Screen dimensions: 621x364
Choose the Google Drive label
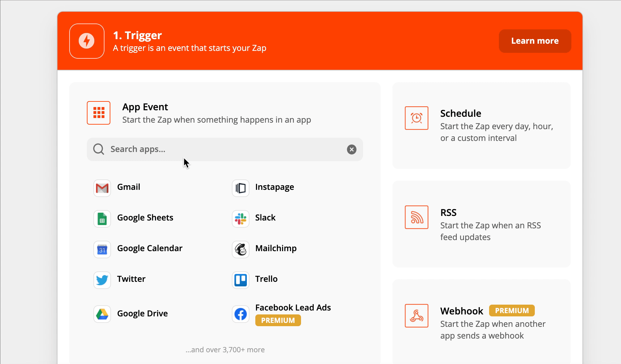[142, 313]
